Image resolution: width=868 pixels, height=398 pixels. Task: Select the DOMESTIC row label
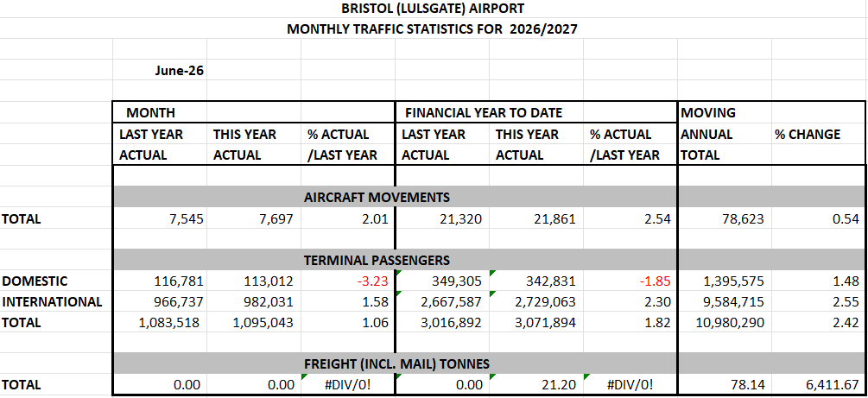(x=35, y=281)
